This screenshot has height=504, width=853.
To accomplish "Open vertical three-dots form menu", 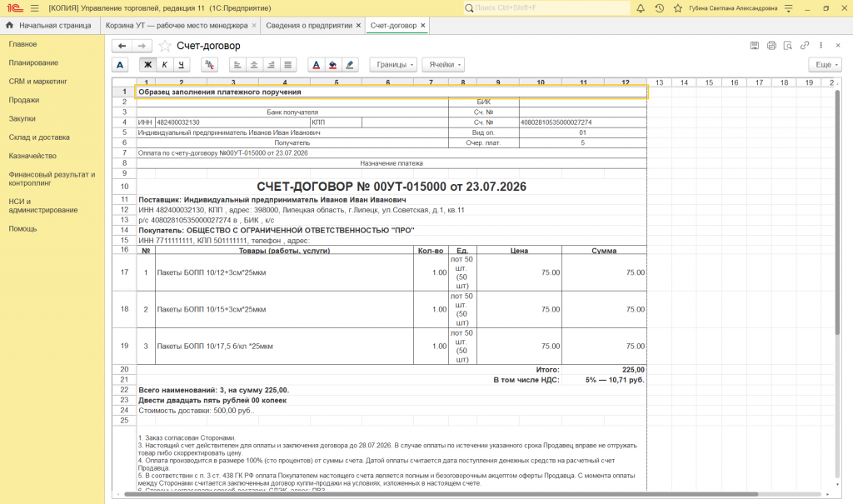I will tap(821, 46).
